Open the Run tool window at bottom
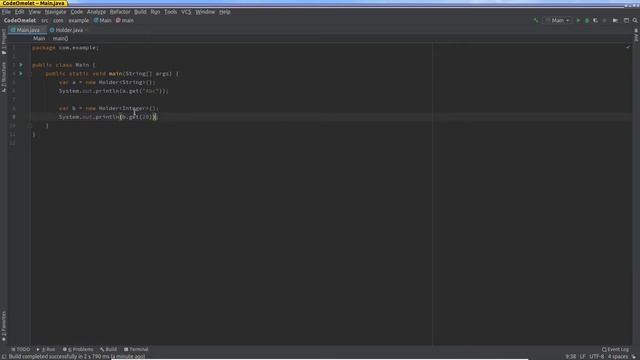 [46, 349]
